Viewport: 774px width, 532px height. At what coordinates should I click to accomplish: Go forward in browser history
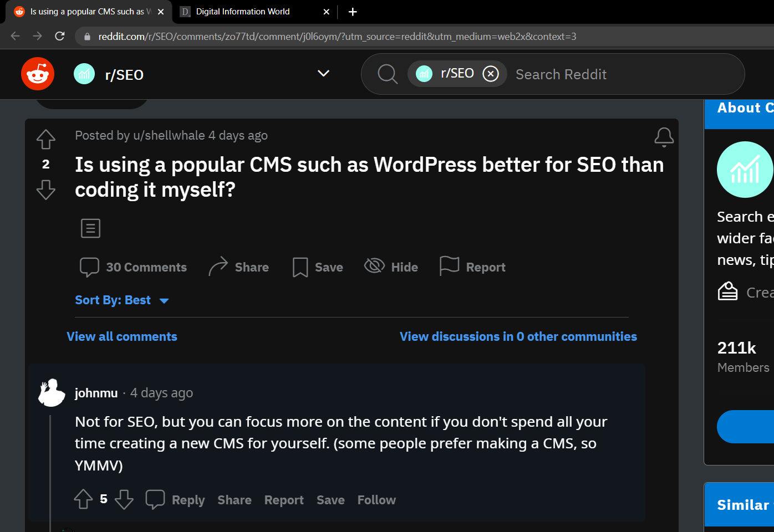(37, 36)
